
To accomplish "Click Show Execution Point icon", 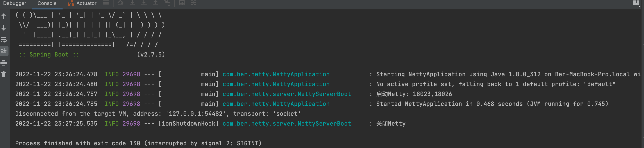I will 120,3.
